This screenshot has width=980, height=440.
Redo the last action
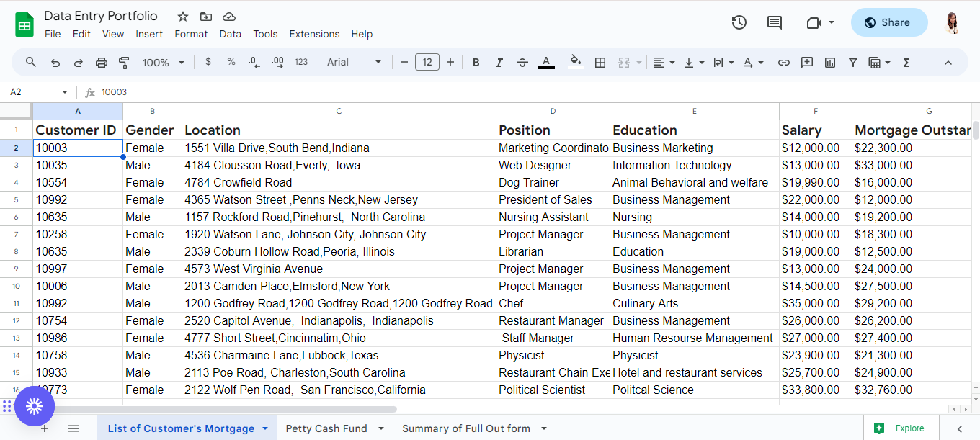(x=78, y=63)
